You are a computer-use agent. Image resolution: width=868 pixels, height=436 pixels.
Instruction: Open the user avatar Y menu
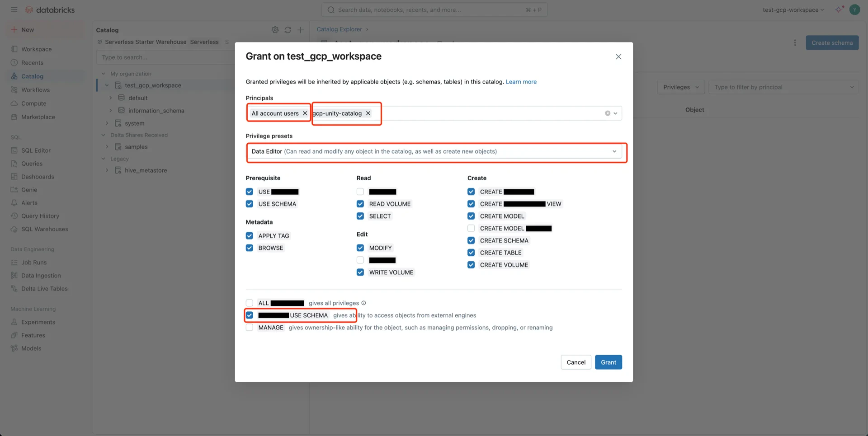(854, 9)
